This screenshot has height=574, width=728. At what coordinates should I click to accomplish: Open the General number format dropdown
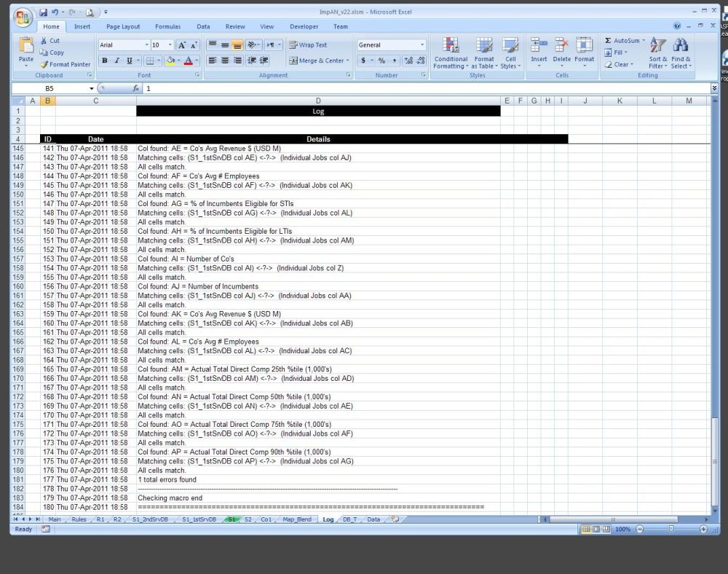[x=421, y=45]
